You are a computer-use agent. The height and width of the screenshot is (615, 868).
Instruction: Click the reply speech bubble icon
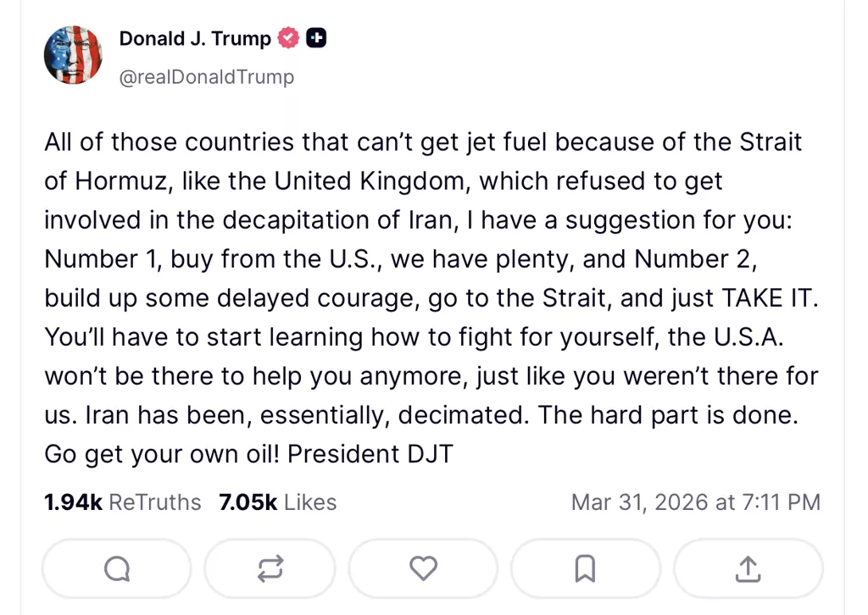pos(117,569)
